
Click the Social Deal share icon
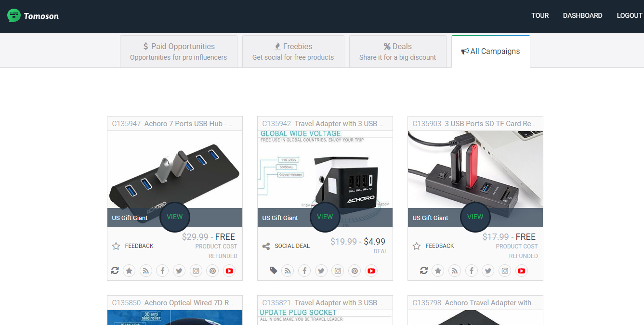pos(266,246)
